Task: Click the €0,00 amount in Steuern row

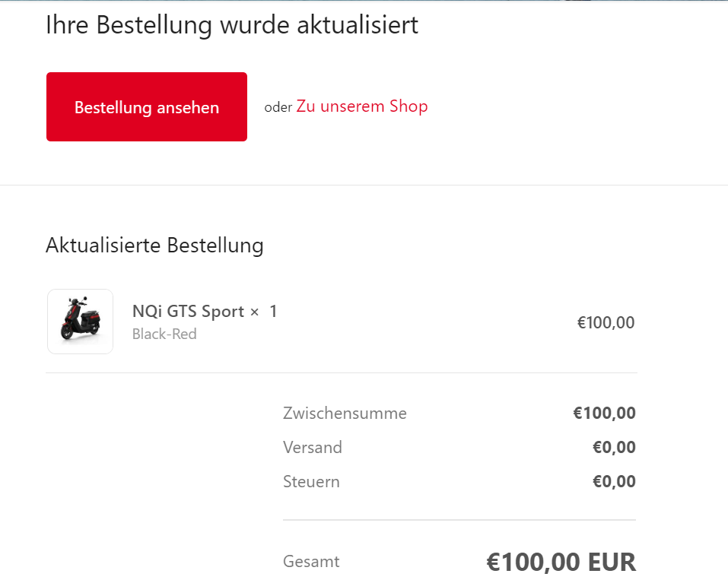Action: (614, 482)
